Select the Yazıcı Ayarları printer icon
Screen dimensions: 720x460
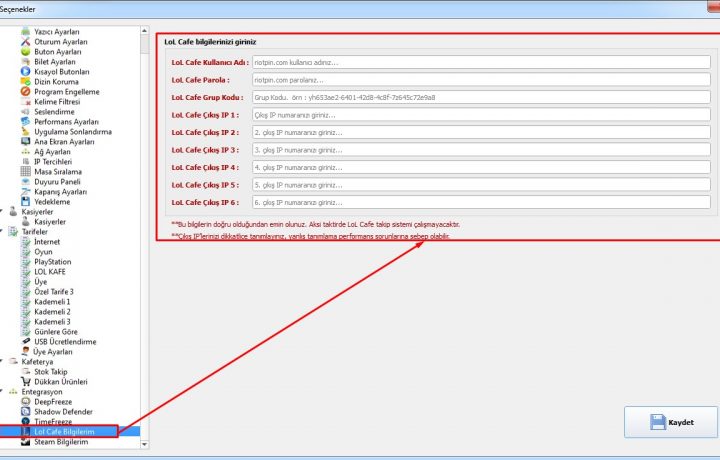click(26, 32)
